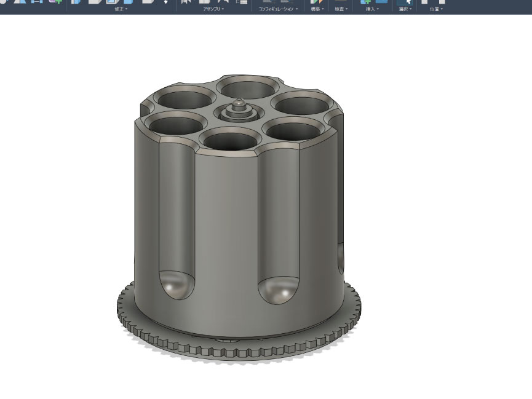Click the list-table icon right of assembly tools
The image size is (532, 399).
click(x=242, y=2)
